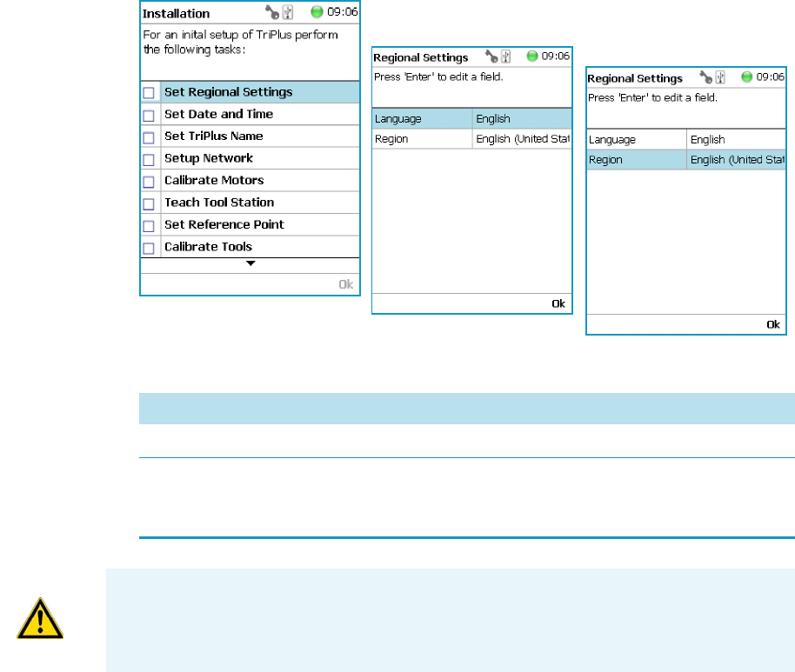Check the Calibrate Motors checkbox
Image resolution: width=795 pixels, height=672 pixels.
click(x=149, y=182)
